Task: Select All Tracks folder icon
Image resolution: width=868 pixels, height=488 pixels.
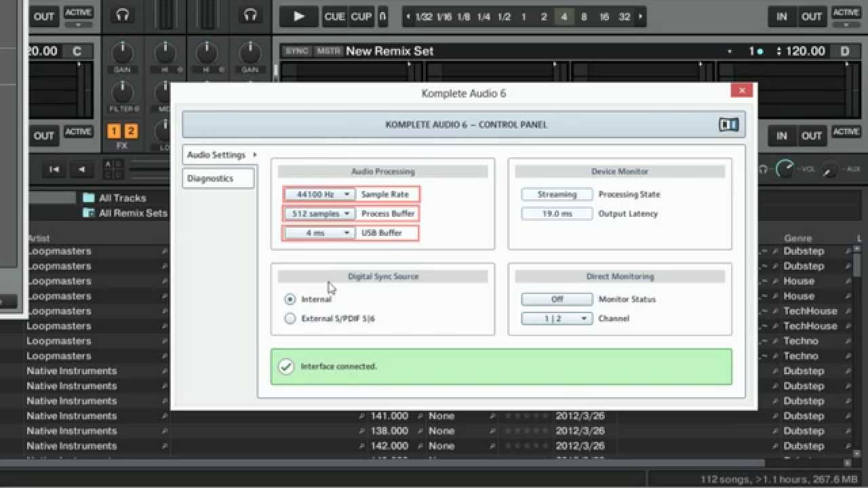Action: point(88,198)
